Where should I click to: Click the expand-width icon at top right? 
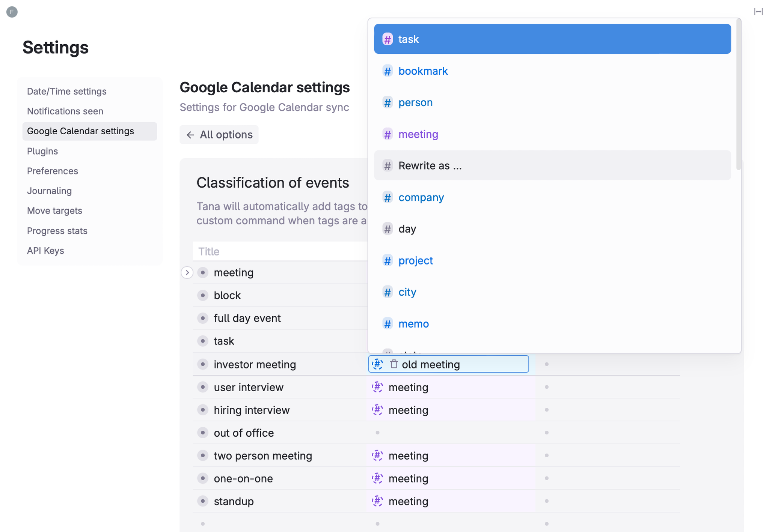coord(758,12)
